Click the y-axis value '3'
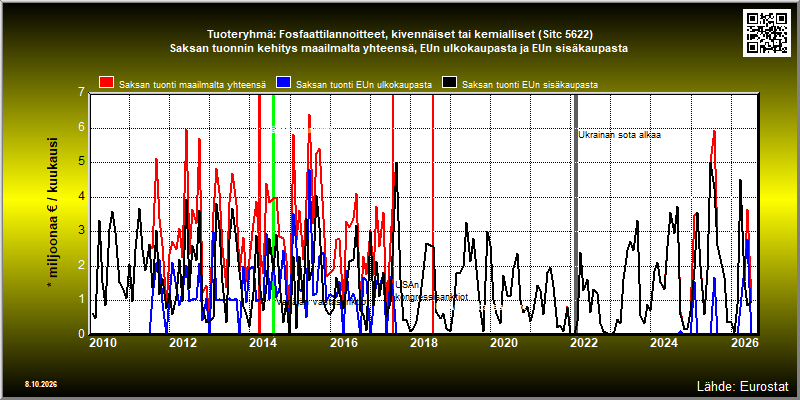800x400 pixels. pos(82,231)
